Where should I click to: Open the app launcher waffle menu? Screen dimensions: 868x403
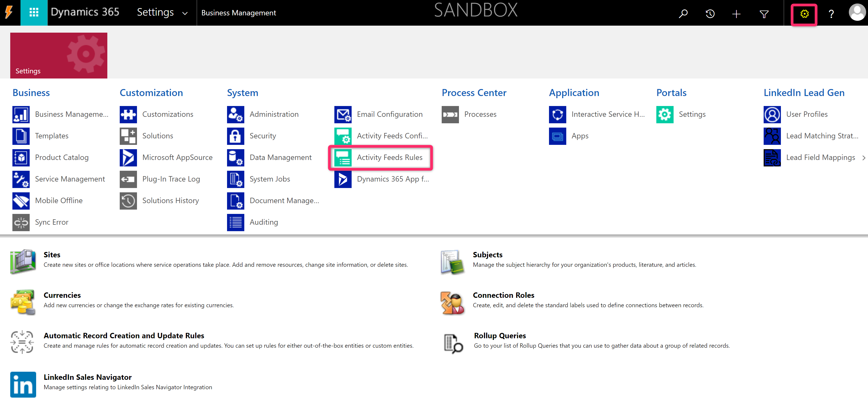click(x=34, y=12)
